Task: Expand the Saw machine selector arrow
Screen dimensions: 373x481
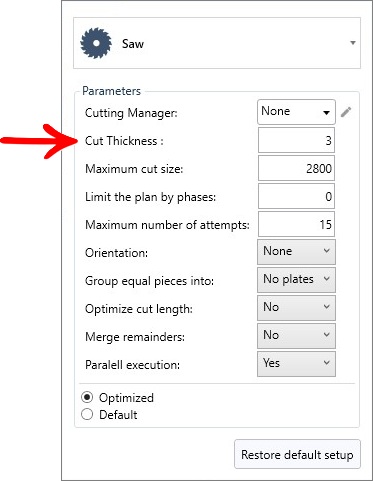Action: click(x=353, y=43)
